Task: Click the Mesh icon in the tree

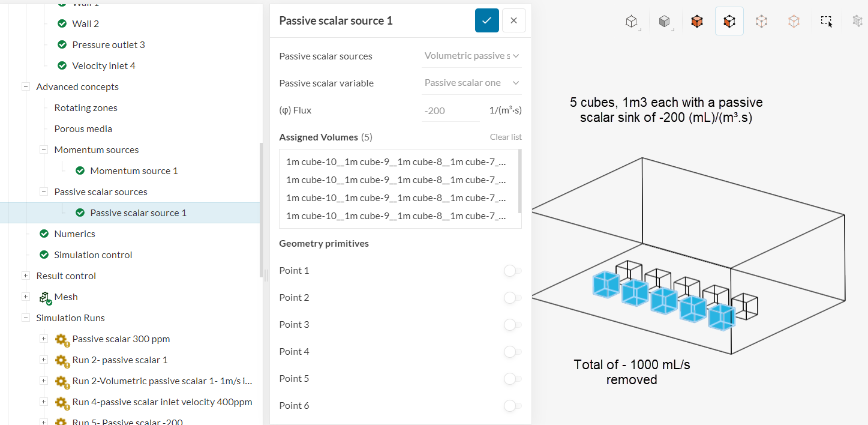Action: tap(45, 297)
